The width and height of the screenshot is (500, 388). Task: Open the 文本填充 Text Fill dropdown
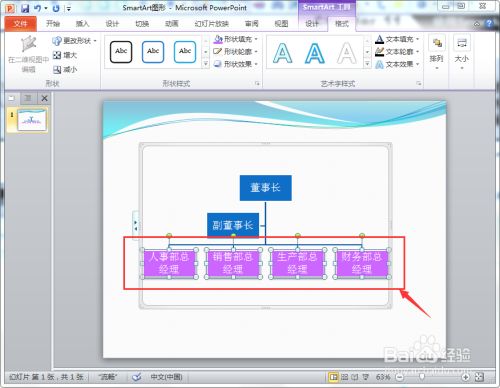(397, 39)
